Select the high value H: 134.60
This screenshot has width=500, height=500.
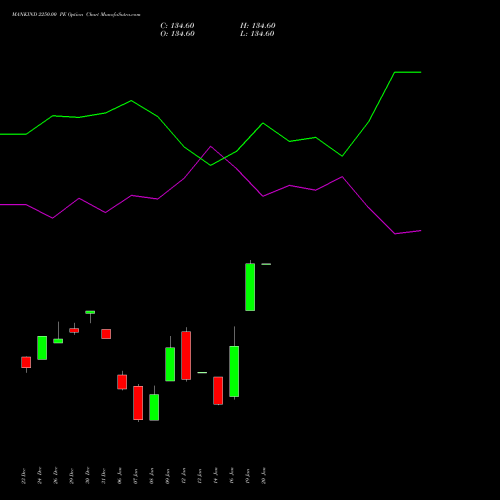tap(258, 26)
